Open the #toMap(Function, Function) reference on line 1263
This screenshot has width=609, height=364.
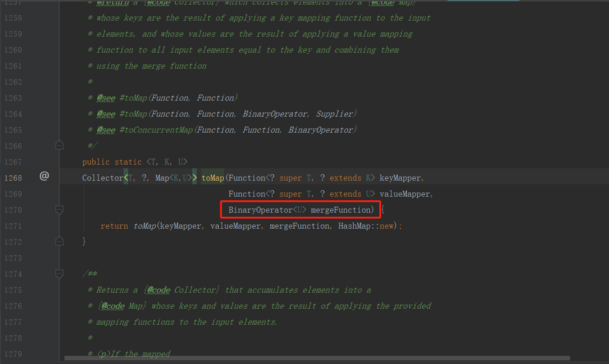click(178, 98)
